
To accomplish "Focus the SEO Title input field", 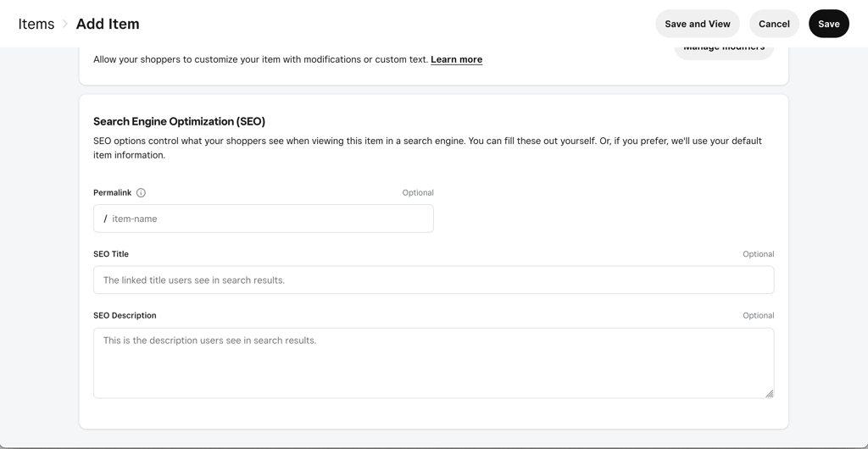I will tap(433, 280).
